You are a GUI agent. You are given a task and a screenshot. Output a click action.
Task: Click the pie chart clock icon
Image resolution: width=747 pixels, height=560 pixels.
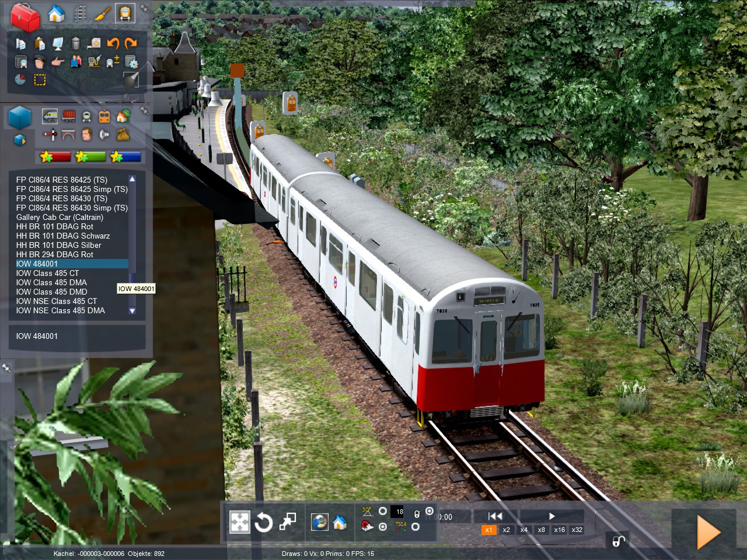pos(20,79)
